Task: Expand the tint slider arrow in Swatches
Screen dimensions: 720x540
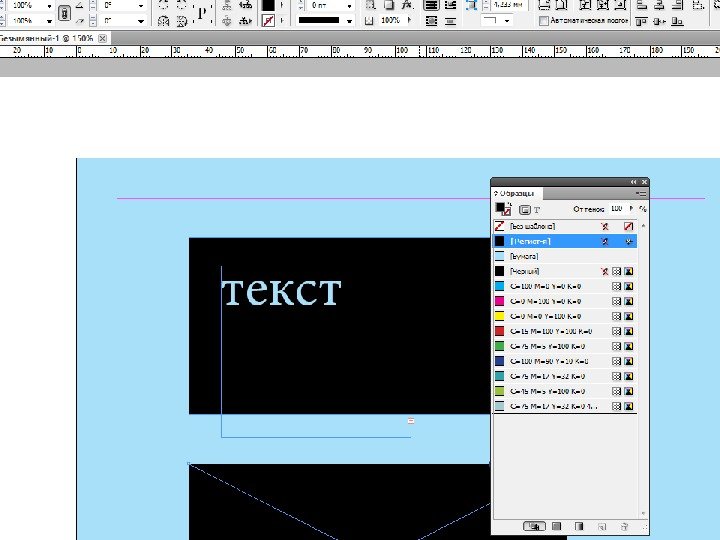Action: coord(631,208)
